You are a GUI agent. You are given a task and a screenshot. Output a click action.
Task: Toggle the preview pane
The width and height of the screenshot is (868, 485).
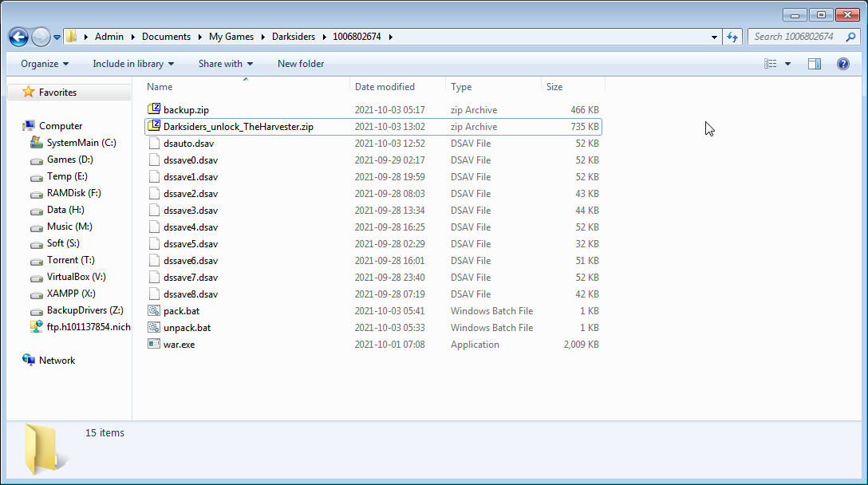(815, 64)
